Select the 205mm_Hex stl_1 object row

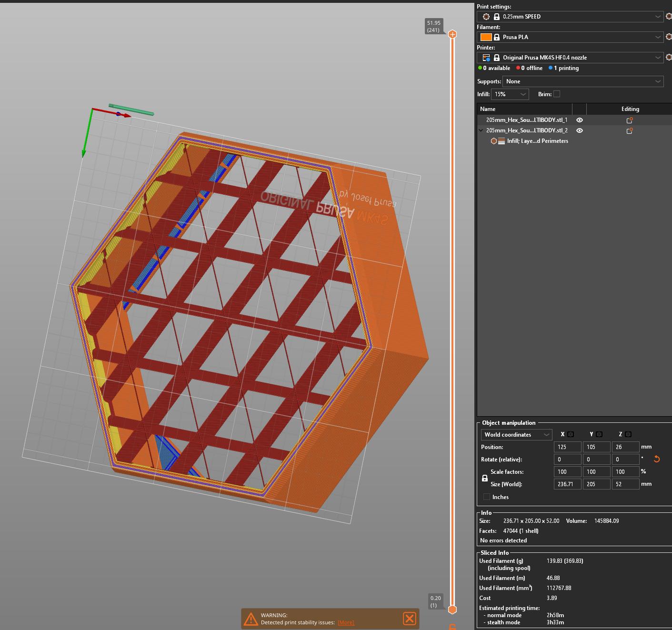(574, 120)
